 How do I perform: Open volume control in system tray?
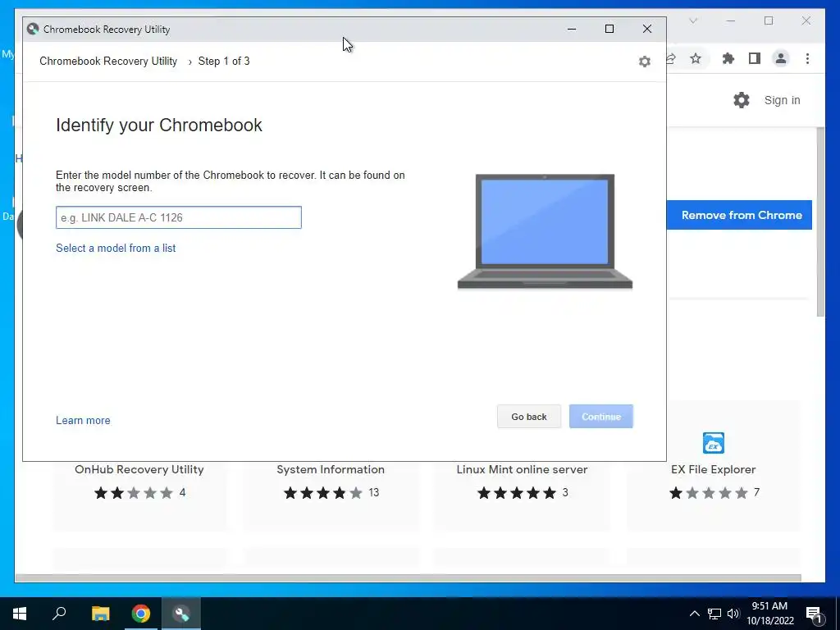pos(733,614)
